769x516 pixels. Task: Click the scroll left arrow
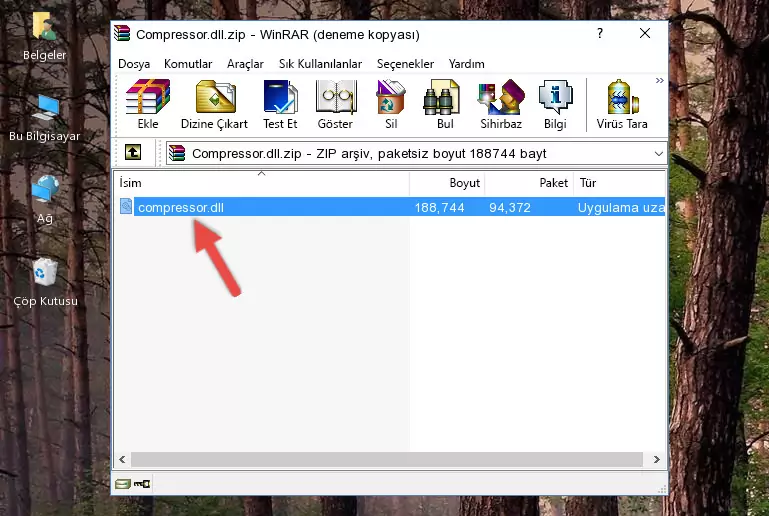tap(123, 460)
